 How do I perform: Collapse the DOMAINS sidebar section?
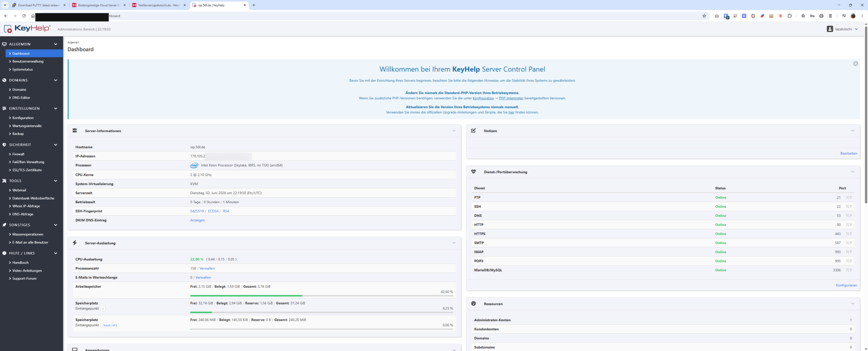[x=56, y=80]
